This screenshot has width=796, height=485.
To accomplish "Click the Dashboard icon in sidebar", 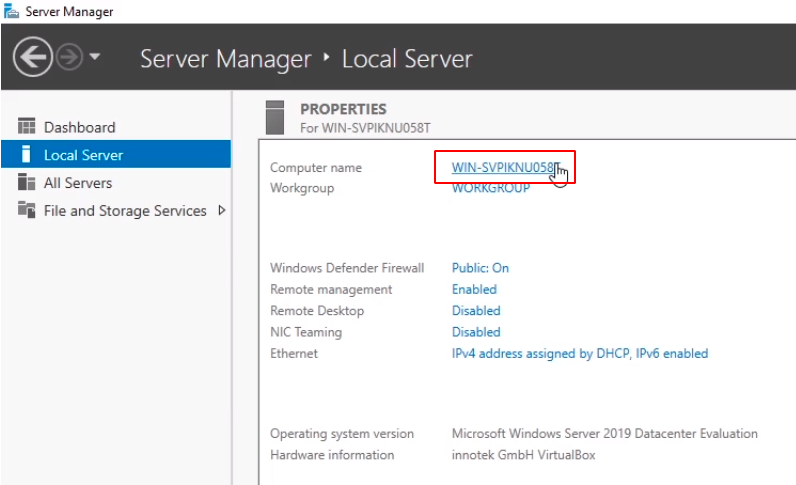I will coord(26,126).
